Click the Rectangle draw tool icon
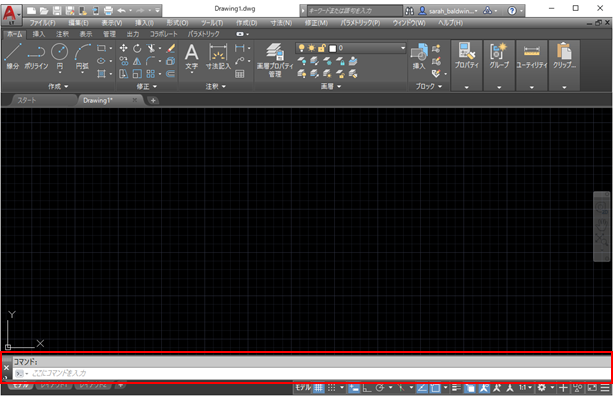 tap(101, 48)
